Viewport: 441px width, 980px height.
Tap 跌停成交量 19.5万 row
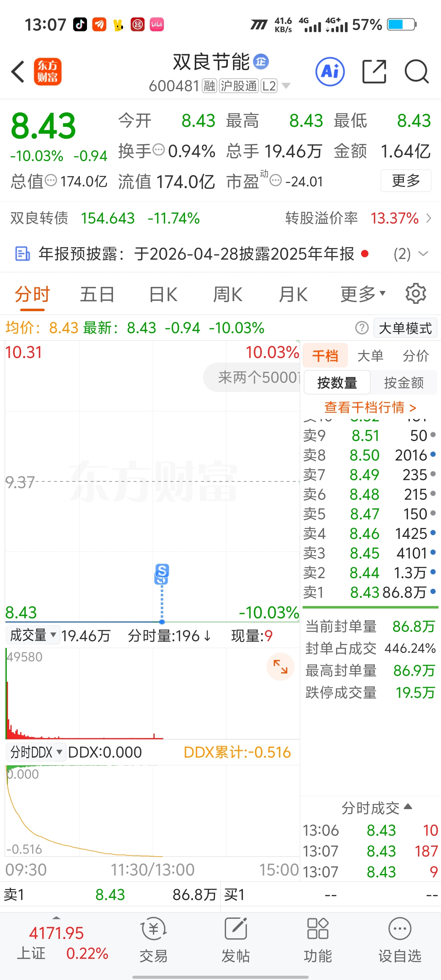point(370,692)
